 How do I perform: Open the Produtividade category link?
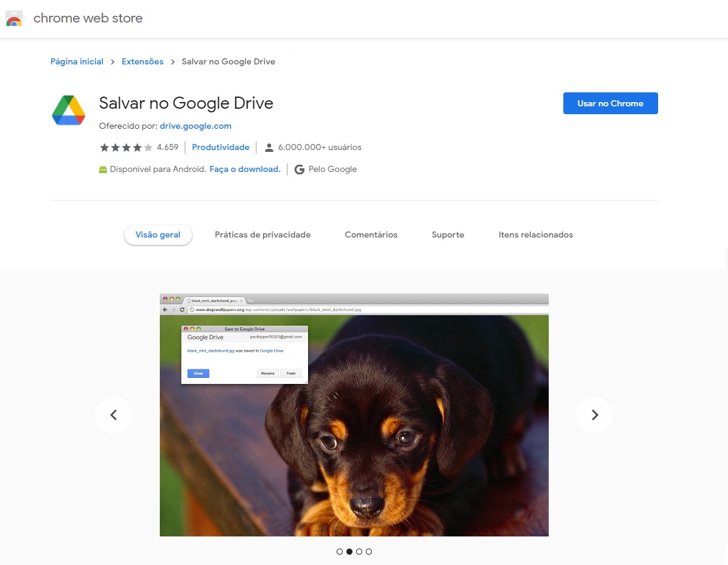[x=221, y=147]
